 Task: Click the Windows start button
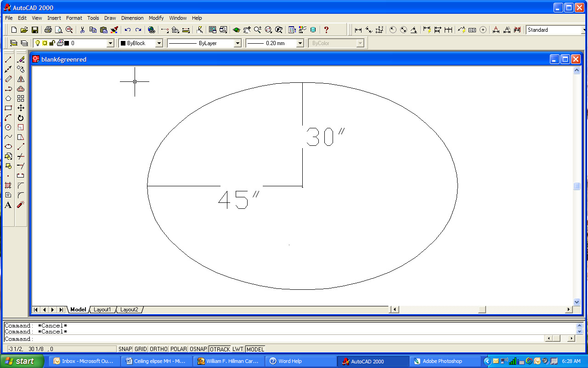pyautogui.click(x=22, y=361)
